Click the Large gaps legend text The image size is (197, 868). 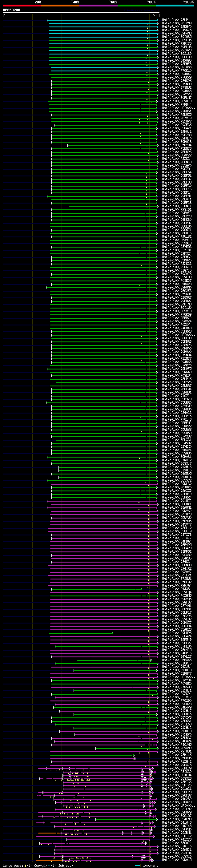point(38,866)
